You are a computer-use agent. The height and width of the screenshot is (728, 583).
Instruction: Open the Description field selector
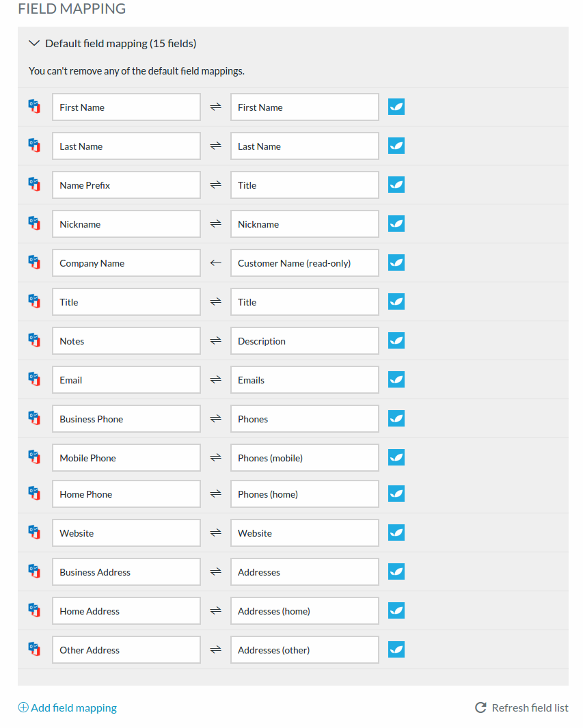[x=305, y=341]
